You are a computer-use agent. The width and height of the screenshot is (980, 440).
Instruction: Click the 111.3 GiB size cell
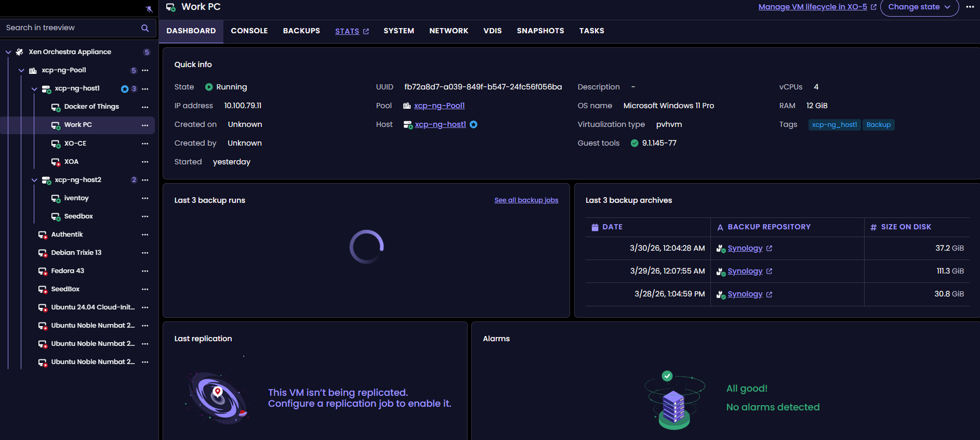coord(950,271)
